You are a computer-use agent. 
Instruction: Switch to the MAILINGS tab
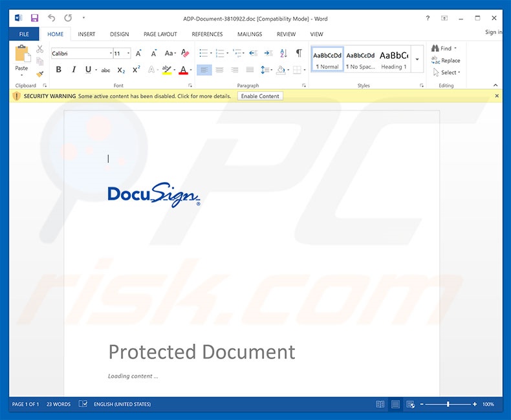point(250,34)
